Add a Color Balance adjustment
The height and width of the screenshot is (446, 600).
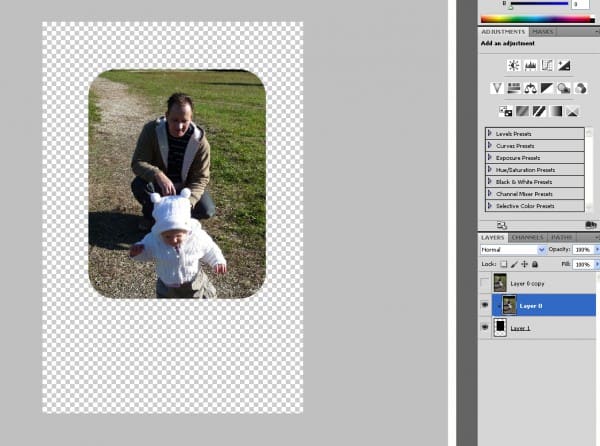pos(530,88)
